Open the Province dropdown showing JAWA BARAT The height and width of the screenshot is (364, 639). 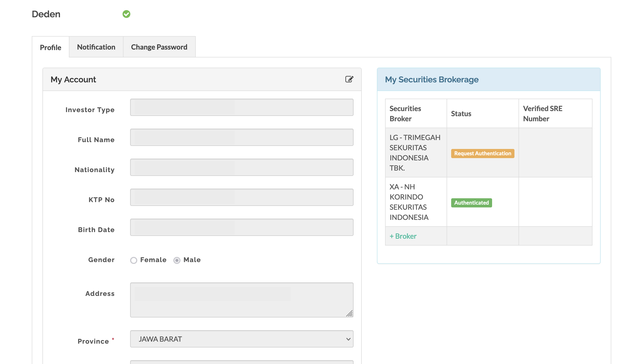tap(241, 339)
